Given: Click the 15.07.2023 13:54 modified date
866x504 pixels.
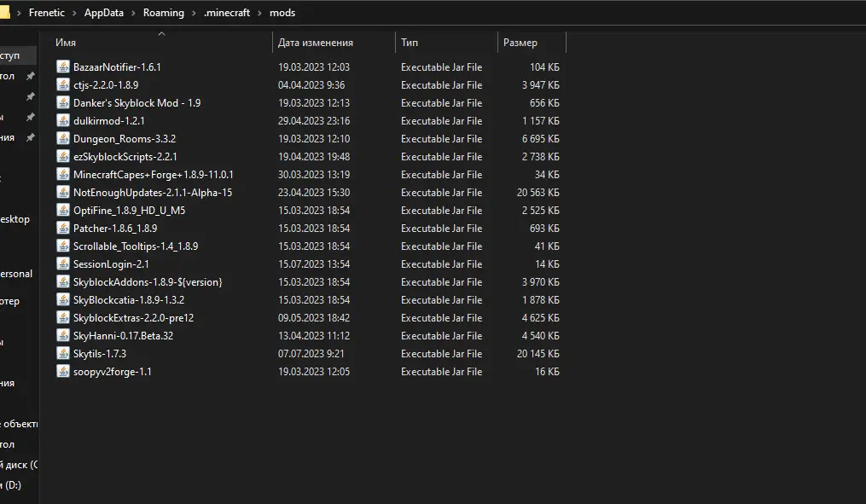Looking at the screenshot, I should click(314, 264).
